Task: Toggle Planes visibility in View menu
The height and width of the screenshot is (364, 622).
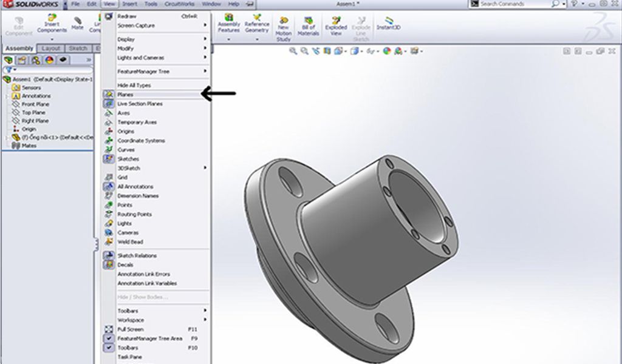Action: (155, 95)
